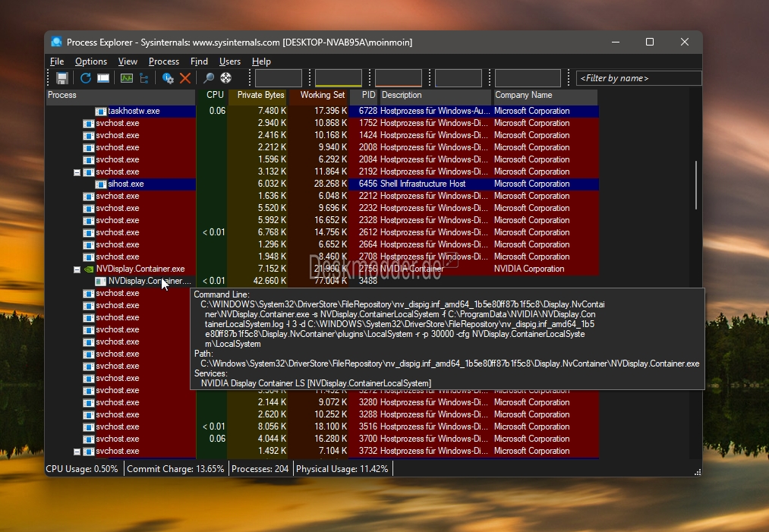Open the Options menu

point(91,61)
